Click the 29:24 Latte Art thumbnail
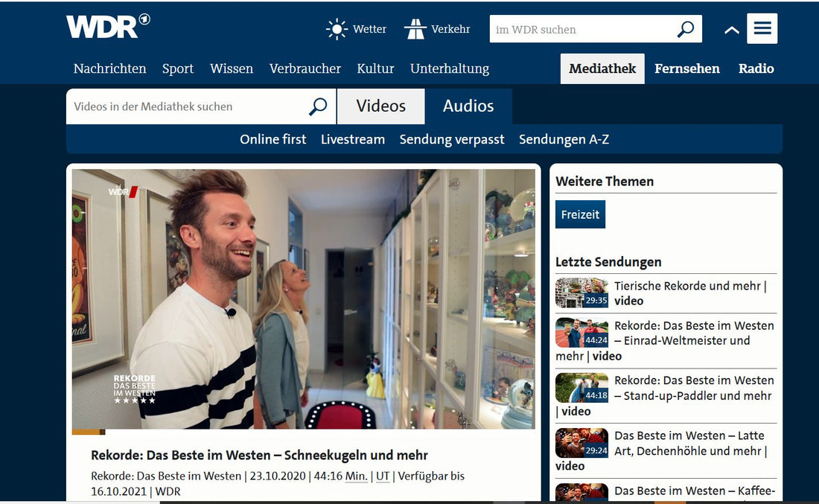The image size is (819, 504). click(x=582, y=443)
